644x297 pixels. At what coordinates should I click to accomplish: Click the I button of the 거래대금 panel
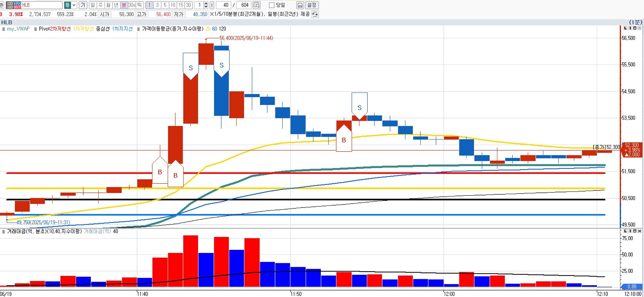[630, 231]
